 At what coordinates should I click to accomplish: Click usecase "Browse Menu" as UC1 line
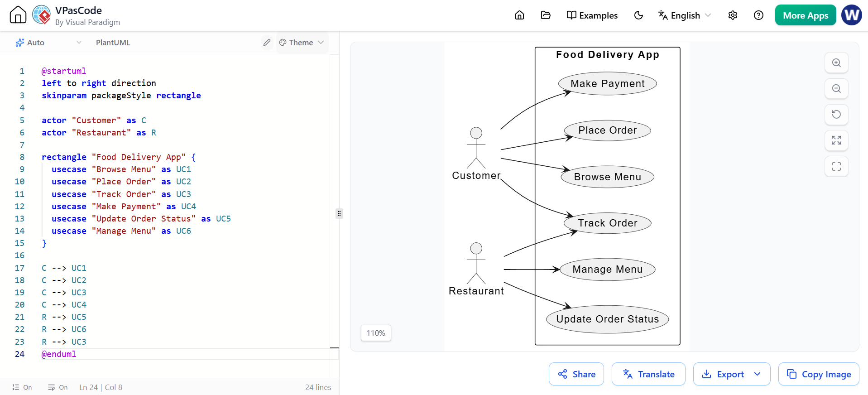121,169
